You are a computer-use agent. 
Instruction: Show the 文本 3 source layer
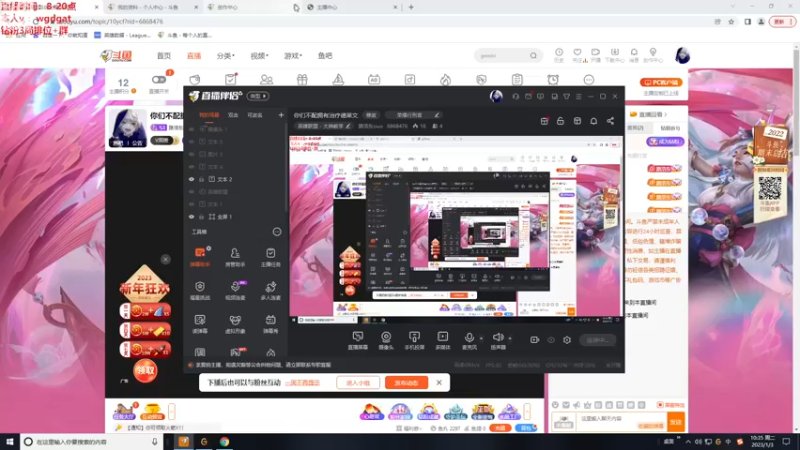click(x=191, y=142)
